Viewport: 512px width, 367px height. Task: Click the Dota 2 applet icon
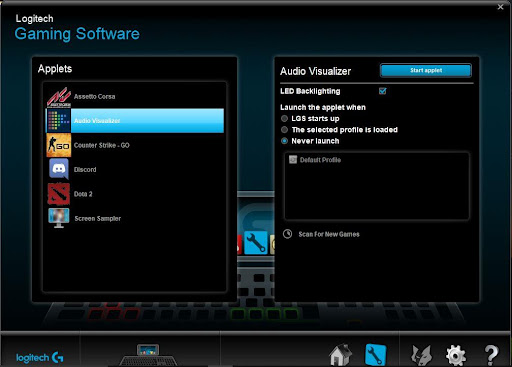pos(59,194)
